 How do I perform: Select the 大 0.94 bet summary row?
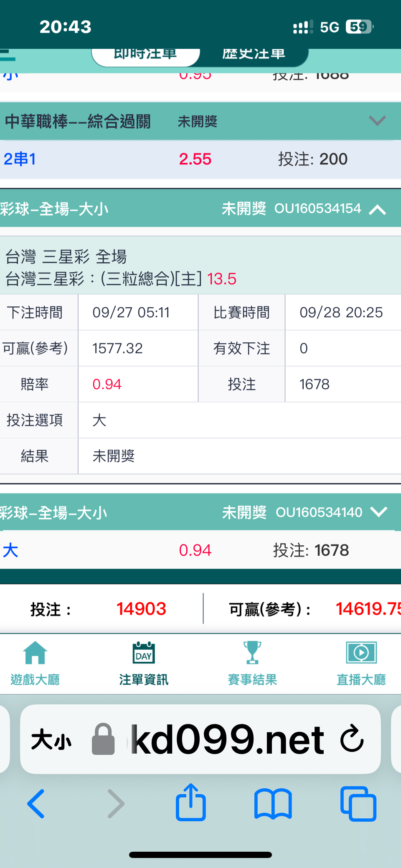coord(200,550)
